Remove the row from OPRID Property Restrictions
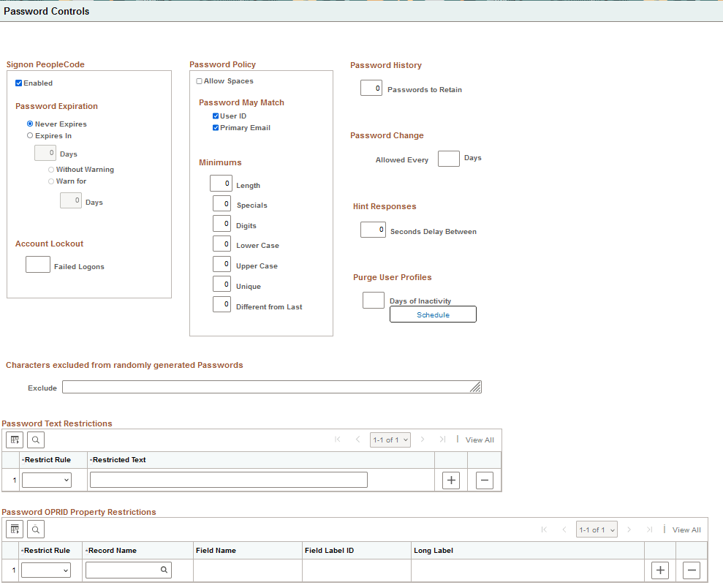This screenshot has height=588, width=723. pos(692,570)
